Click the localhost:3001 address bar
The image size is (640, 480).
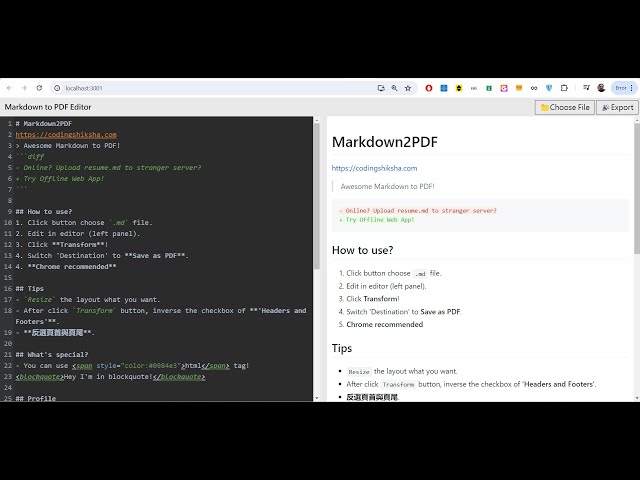tap(200, 88)
